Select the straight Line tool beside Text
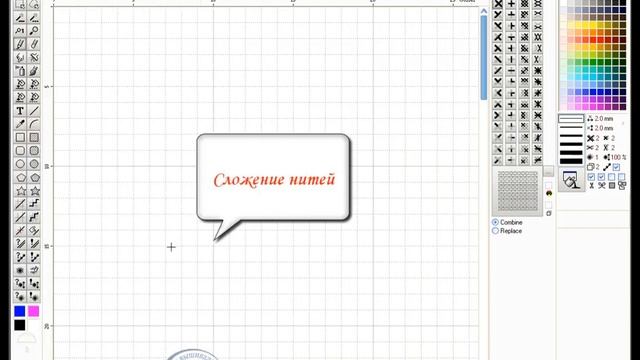This screenshot has height=360, width=640. [34, 111]
